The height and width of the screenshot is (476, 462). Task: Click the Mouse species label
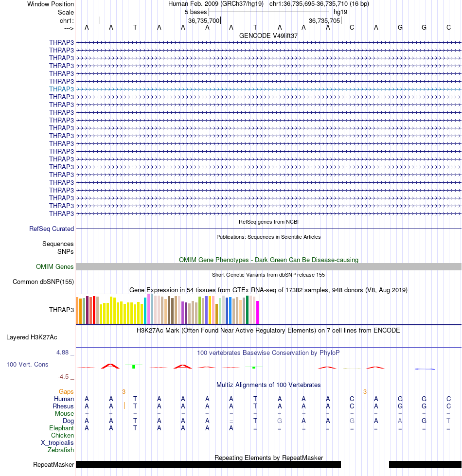pyautogui.click(x=64, y=414)
